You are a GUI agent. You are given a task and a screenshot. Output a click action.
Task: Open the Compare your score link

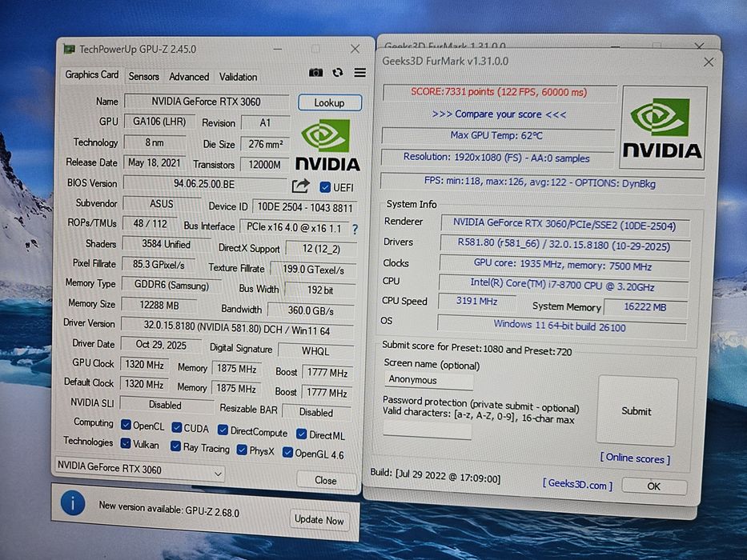pos(499,114)
